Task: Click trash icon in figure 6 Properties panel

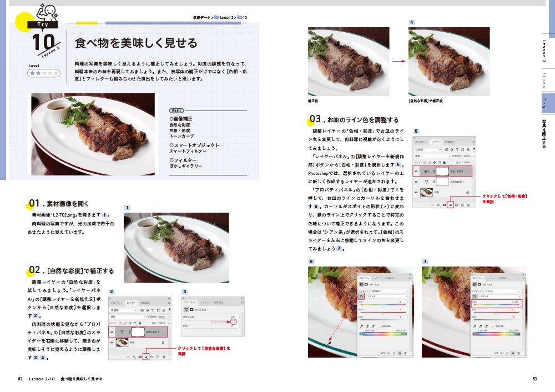Action: [x=405, y=353]
